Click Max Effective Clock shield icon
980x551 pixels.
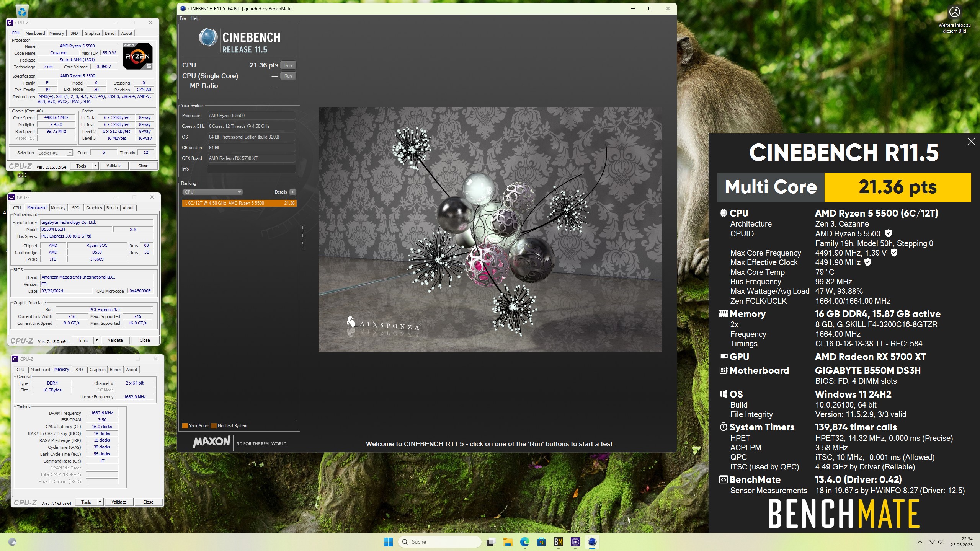click(868, 262)
